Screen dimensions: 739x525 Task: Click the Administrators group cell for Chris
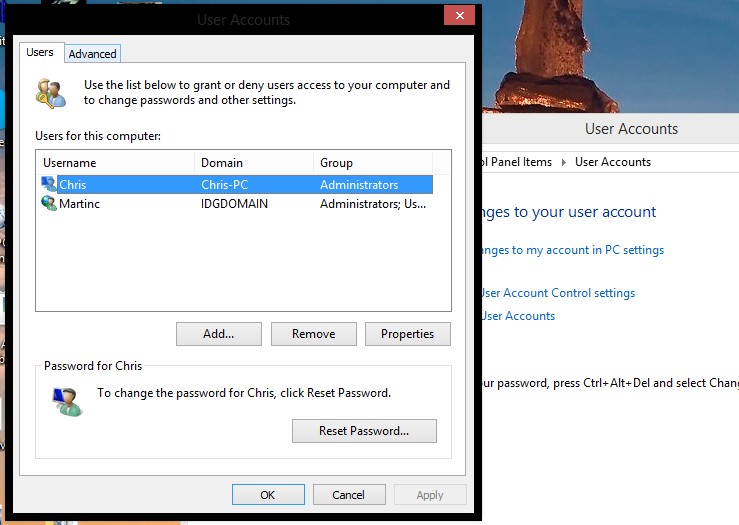click(x=359, y=184)
